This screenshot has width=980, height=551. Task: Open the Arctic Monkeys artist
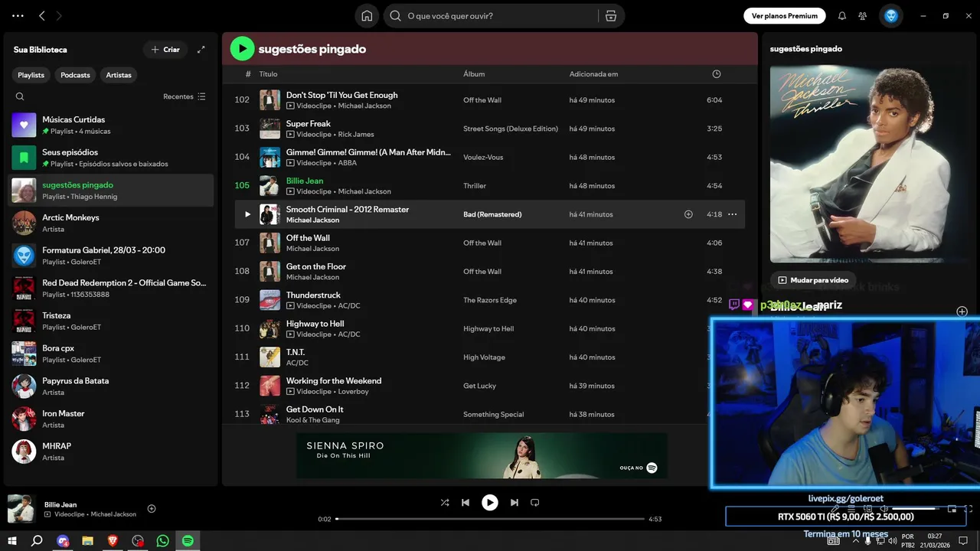pos(111,223)
